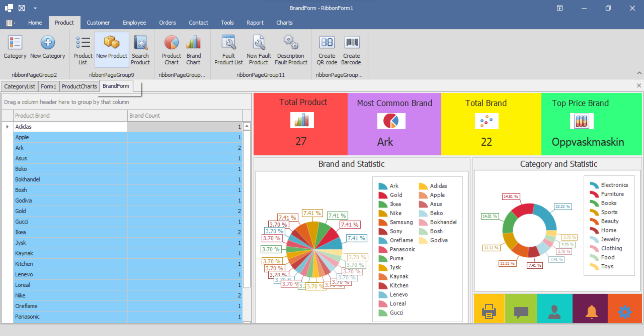Click the printer tile icon
Image resolution: width=644 pixels, height=336 pixels.
pyautogui.click(x=489, y=311)
